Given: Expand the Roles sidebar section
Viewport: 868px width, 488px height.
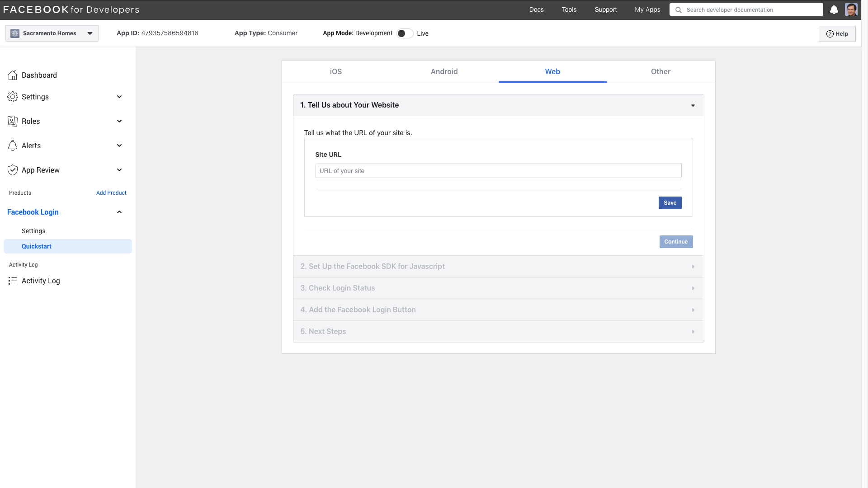Looking at the screenshot, I should click(119, 121).
